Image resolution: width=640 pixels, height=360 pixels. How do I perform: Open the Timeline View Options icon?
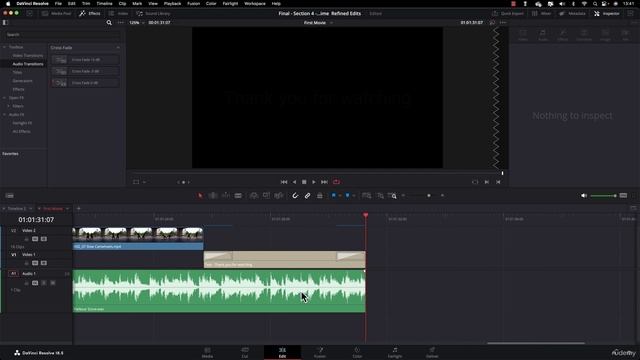point(9,196)
